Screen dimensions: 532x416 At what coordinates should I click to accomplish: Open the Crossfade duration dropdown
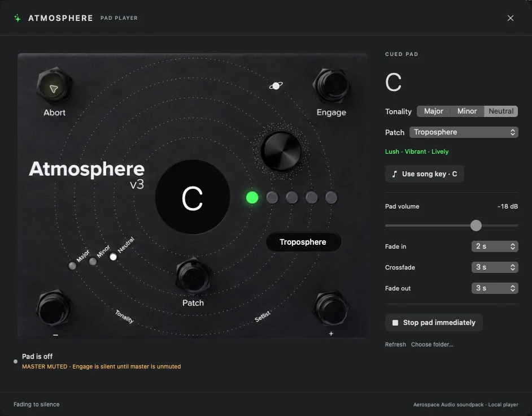coord(495,267)
